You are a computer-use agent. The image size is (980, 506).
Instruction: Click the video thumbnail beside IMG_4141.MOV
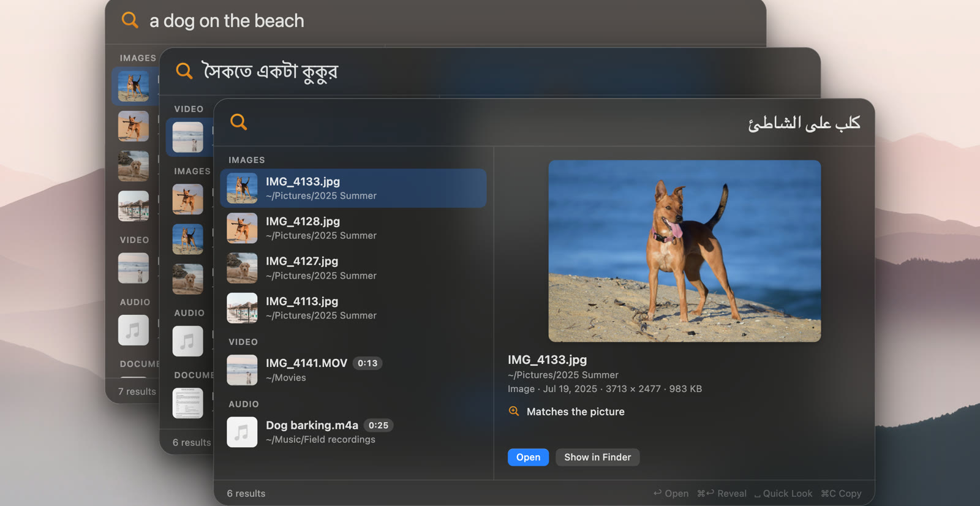pos(242,370)
